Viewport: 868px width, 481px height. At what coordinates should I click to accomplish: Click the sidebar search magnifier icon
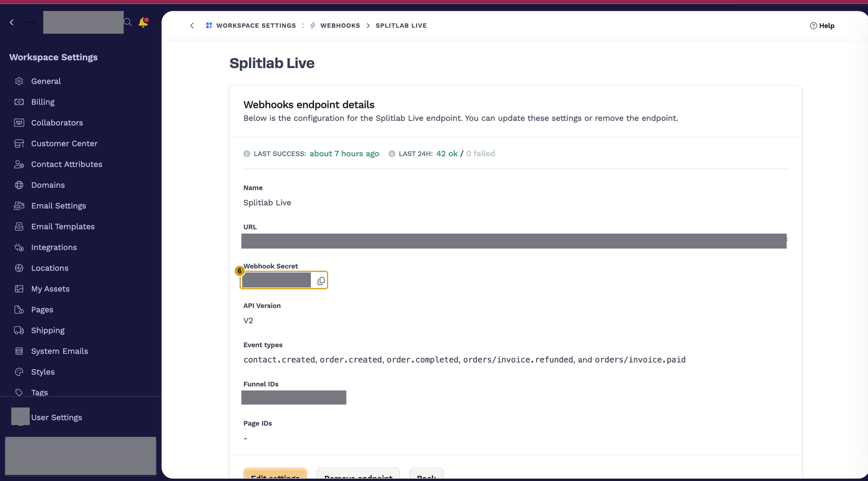[x=127, y=22]
